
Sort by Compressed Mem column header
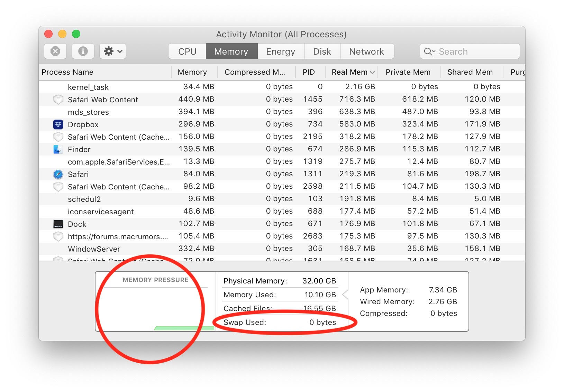coord(256,72)
